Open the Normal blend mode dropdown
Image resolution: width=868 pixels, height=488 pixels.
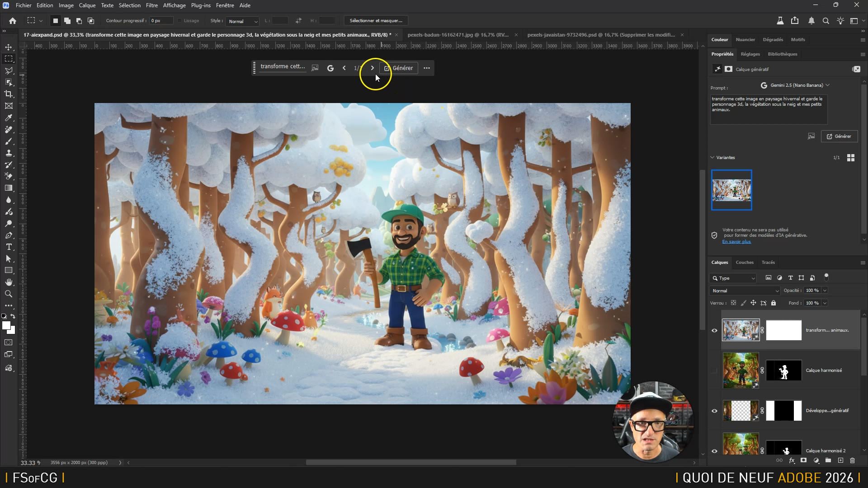745,291
